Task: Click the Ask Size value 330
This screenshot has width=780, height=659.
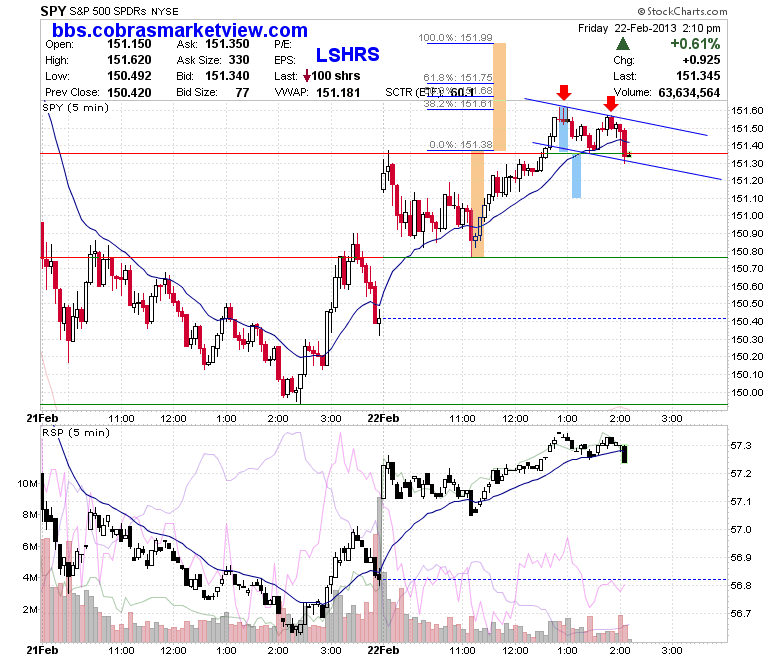Action: tap(239, 60)
